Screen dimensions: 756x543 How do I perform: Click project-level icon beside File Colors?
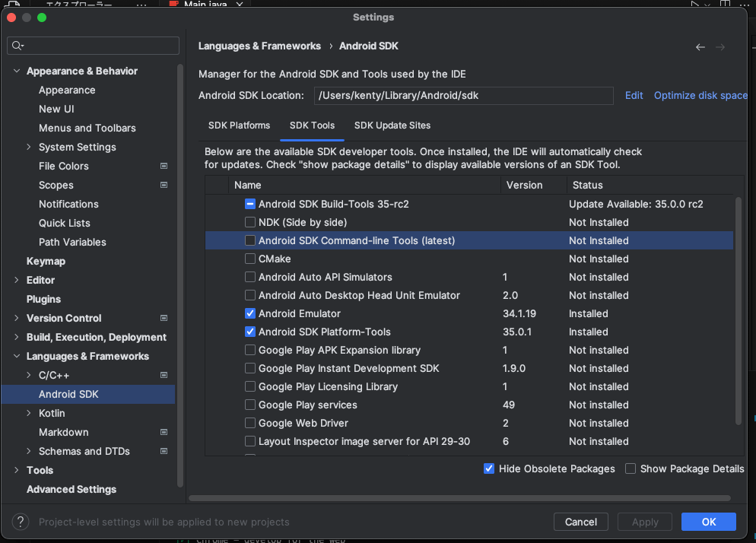click(164, 166)
